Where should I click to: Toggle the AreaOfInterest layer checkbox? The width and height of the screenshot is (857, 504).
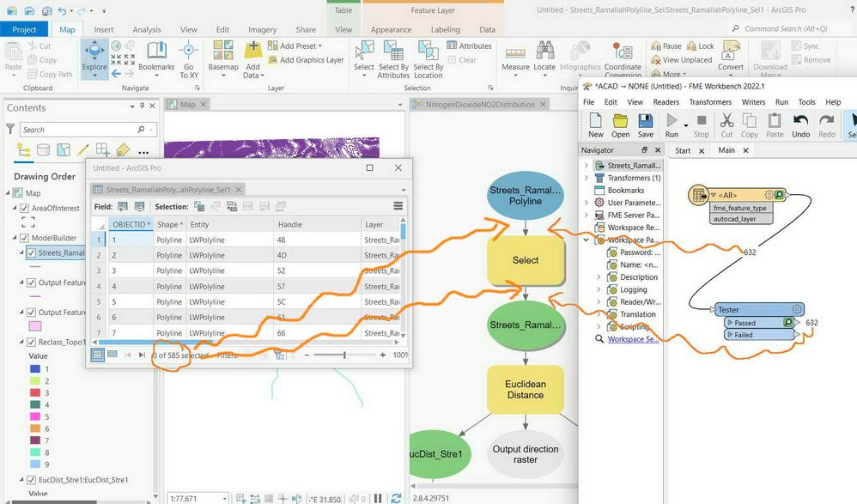(x=24, y=209)
